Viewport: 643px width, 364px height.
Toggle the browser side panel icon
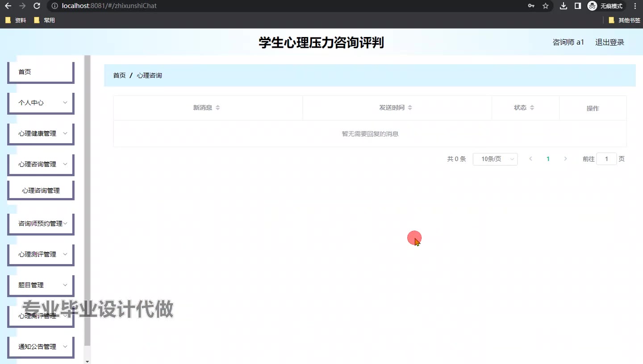point(577,6)
